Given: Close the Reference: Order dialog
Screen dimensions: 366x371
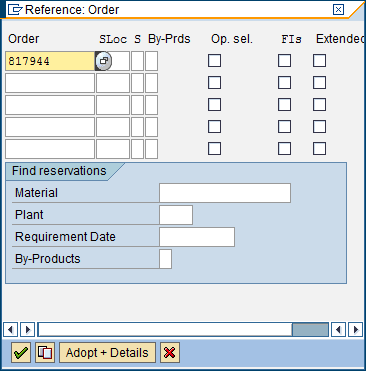Looking at the screenshot, I should (x=338, y=9).
